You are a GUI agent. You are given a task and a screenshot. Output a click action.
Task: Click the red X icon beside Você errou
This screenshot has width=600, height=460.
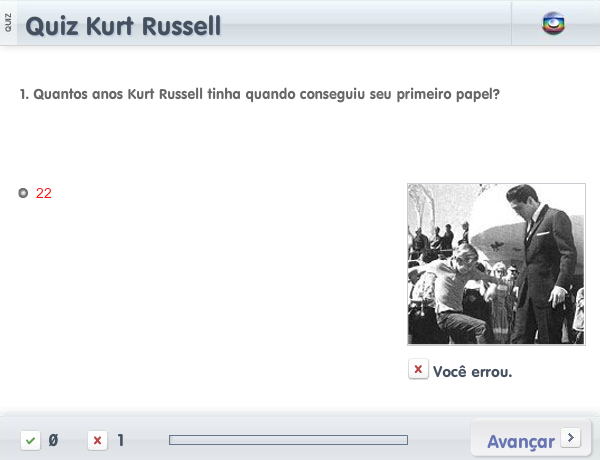pos(418,369)
